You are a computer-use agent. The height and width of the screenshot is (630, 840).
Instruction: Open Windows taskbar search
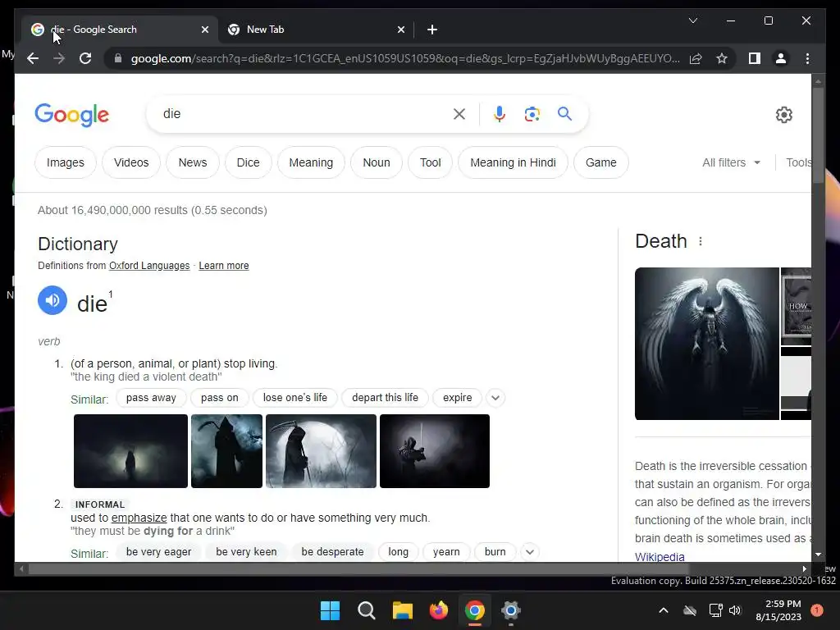367,610
